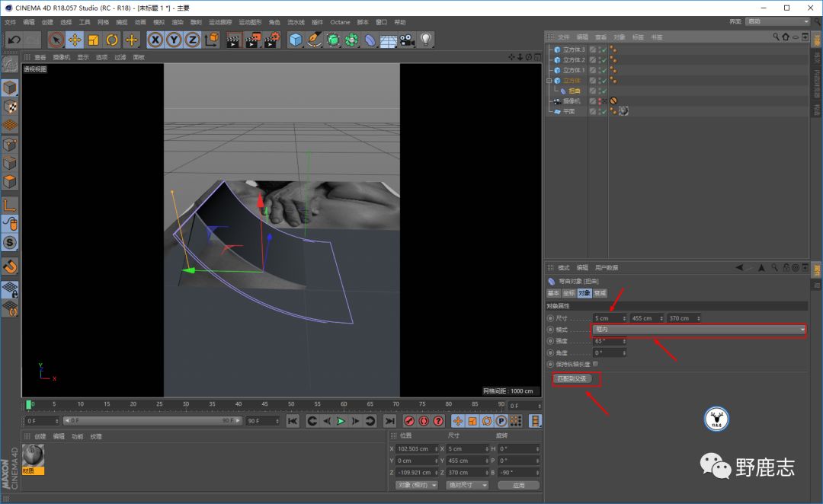This screenshot has height=504, width=823.
Task: Toggle X-axis lock
Action: click(x=155, y=40)
